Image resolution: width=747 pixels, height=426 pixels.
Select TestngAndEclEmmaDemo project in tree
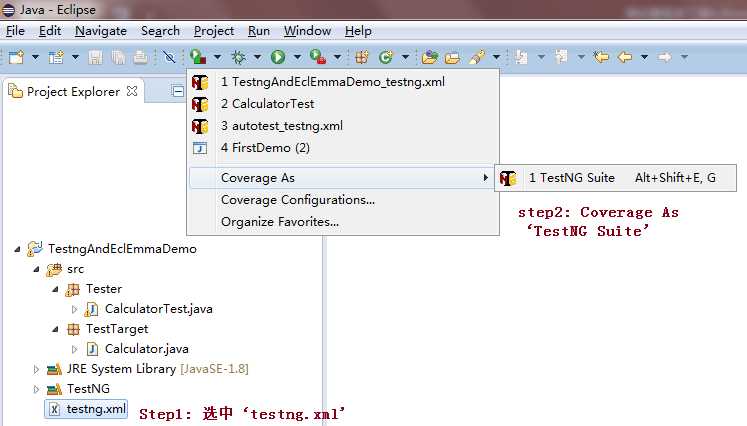pos(112,249)
